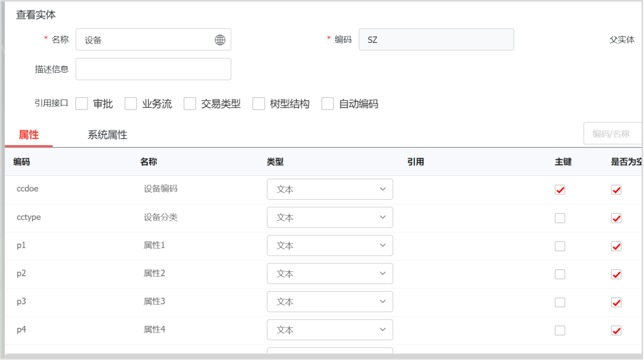Screen dimensions: 644x360
Task: Uncheck the 主键 checkbox for ccdoe
Action: pos(560,190)
